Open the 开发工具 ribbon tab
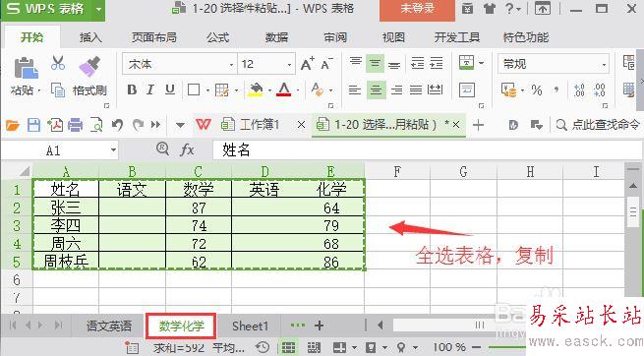 pos(457,37)
